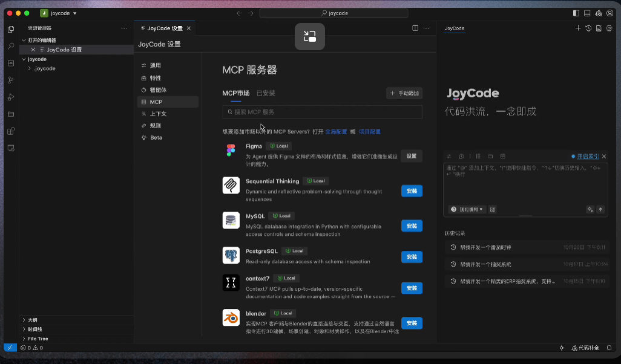621x364 pixels.
Task: Send the message with the up arrow button
Action: pyautogui.click(x=601, y=209)
